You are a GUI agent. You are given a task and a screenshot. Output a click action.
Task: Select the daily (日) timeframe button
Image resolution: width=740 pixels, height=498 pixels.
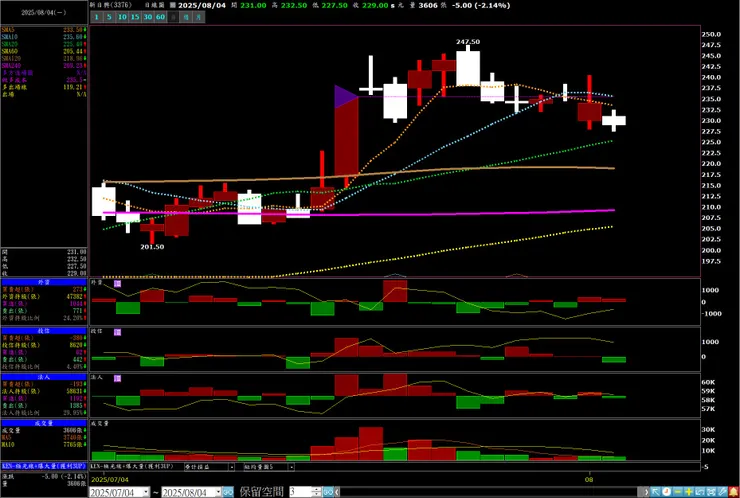coord(173,17)
